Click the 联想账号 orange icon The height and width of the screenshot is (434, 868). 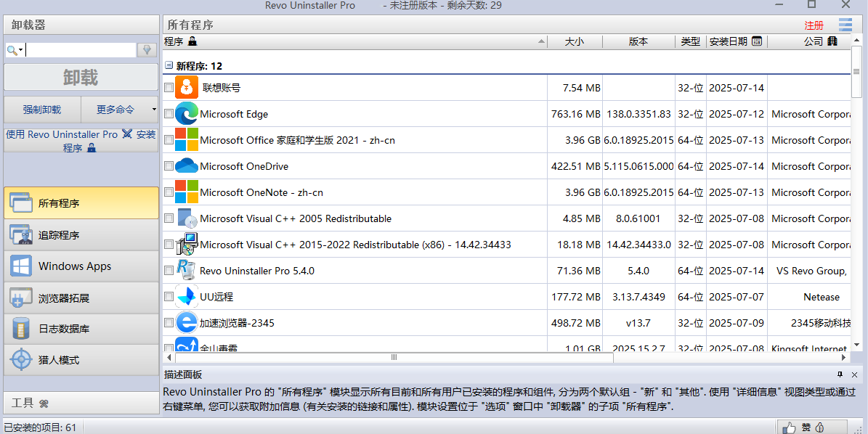187,88
